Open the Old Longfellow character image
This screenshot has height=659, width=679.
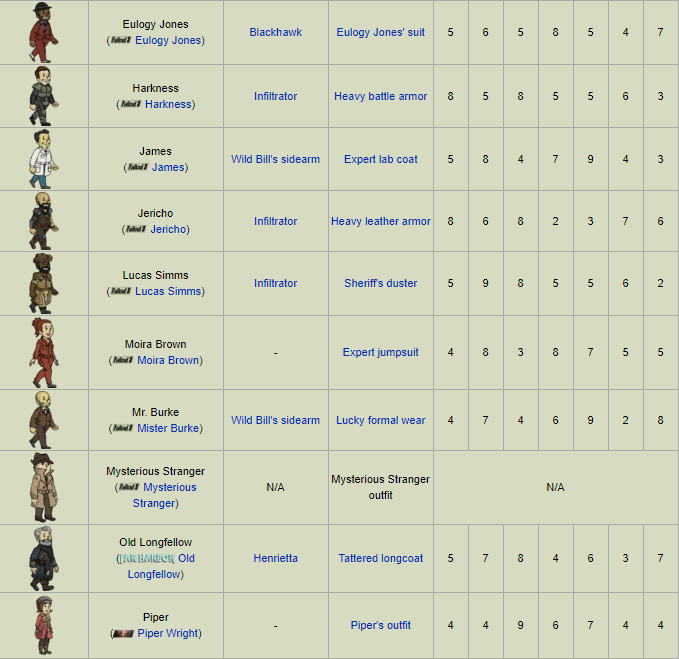coord(44,558)
